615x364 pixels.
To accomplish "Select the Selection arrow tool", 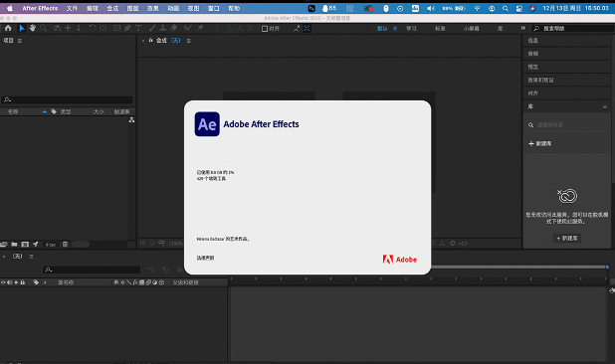I will coord(22,28).
